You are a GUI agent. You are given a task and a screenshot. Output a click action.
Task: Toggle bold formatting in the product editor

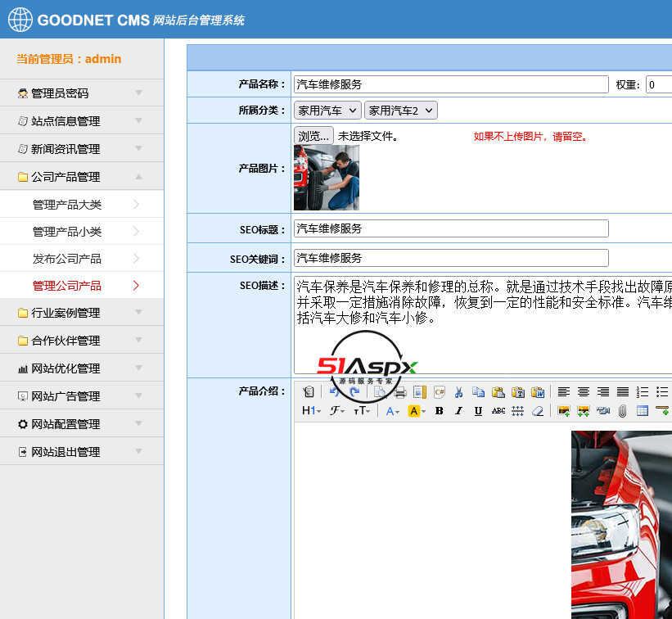pos(440,412)
